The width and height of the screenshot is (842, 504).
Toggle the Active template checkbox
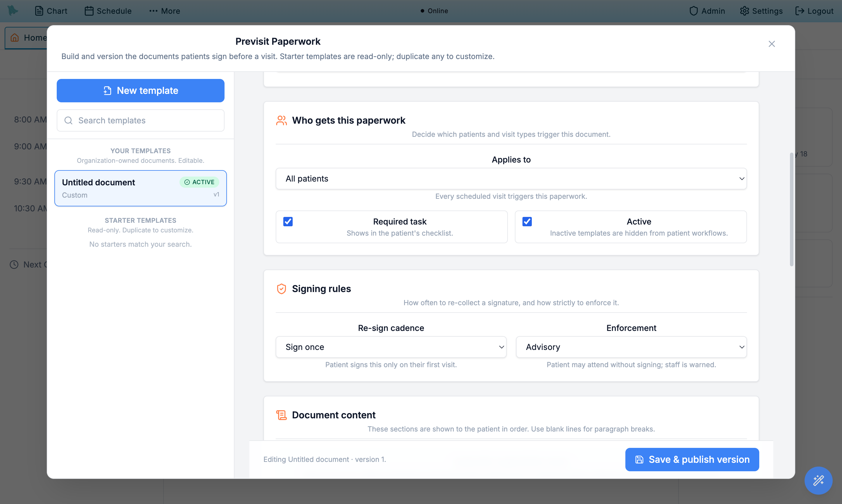[527, 221]
